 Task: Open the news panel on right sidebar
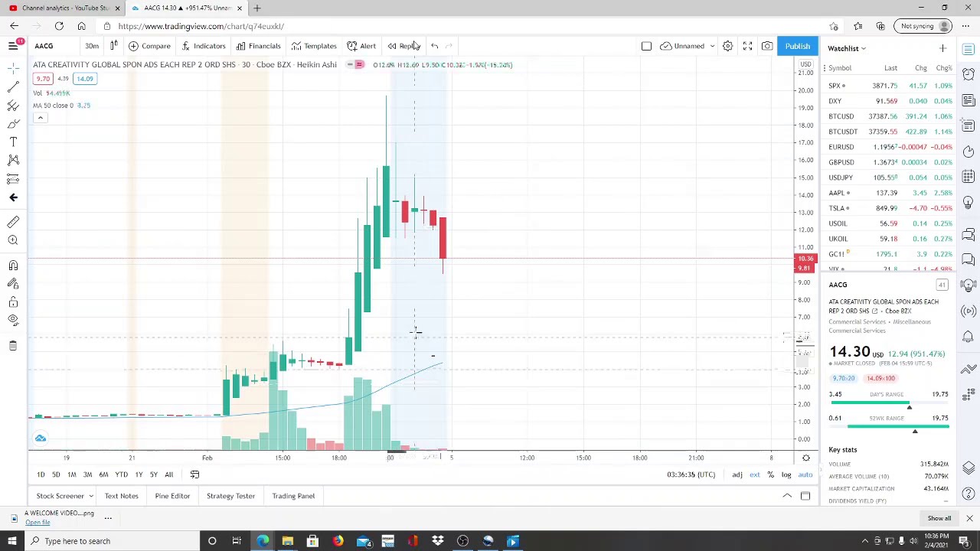point(969,100)
